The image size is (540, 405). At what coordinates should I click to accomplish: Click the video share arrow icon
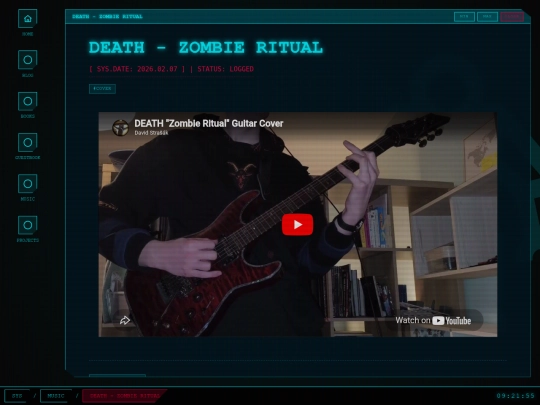click(x=125, y=321)
